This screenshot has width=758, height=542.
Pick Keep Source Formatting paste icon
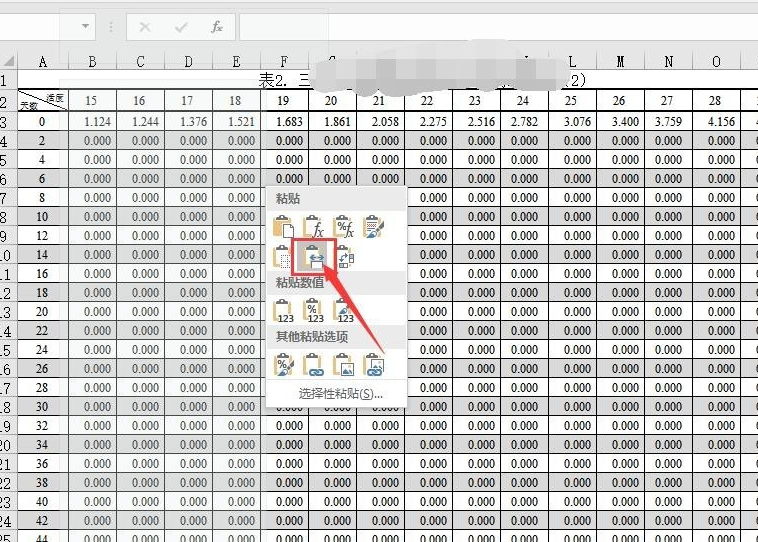[x=373, y=227]
